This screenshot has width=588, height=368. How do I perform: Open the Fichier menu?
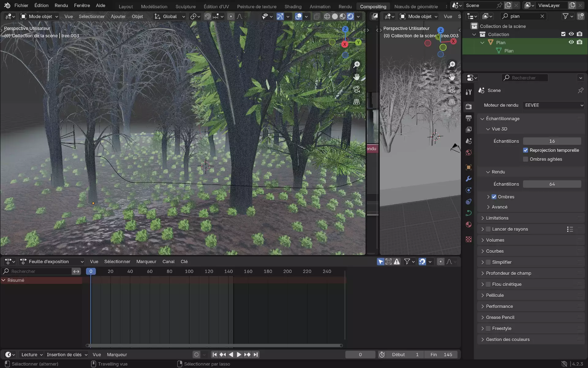click(x=21, y=6)
